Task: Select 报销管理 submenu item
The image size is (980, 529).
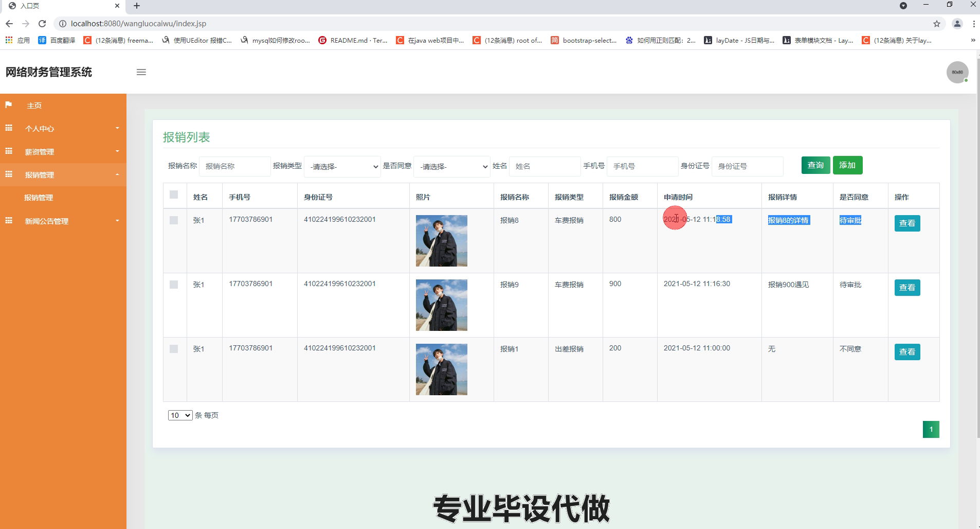Action: tap(39, 198)
